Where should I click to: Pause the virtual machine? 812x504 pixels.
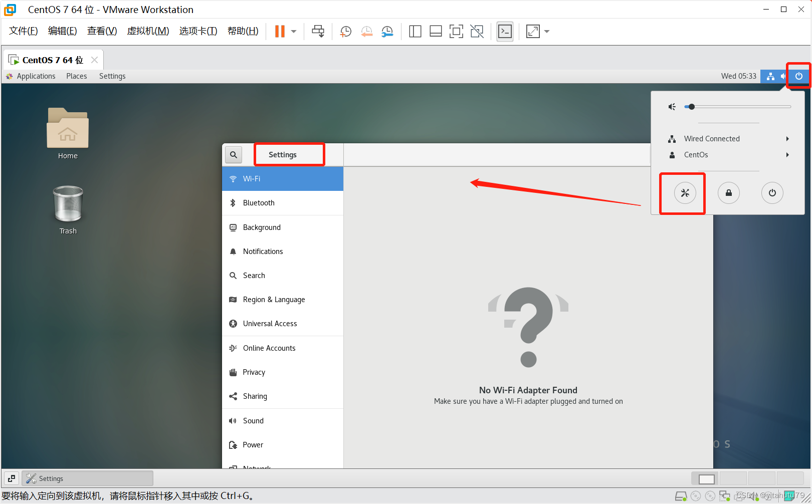[280, 31]
